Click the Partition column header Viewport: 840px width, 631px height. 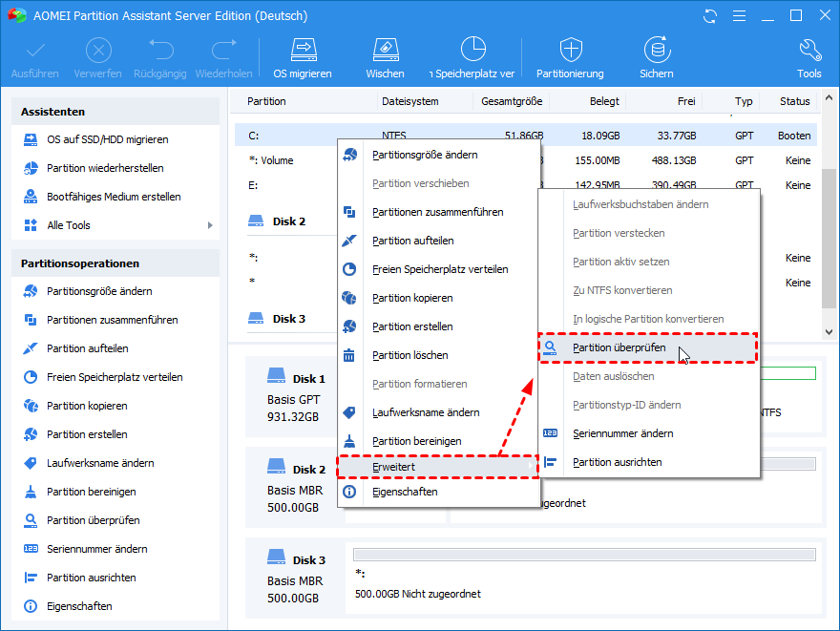pos(266,101)
